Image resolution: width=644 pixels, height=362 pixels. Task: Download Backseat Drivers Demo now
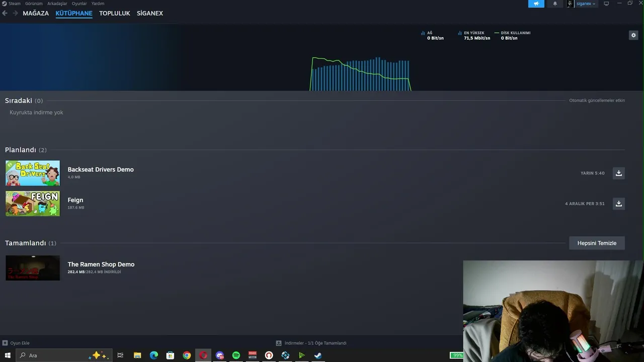[619, 173]
